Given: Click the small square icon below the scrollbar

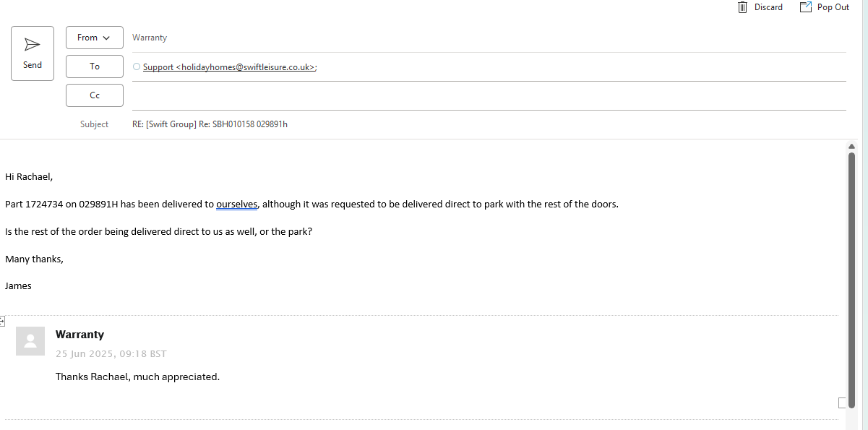Looking at the screenshot, I should (x=841, y=403).
